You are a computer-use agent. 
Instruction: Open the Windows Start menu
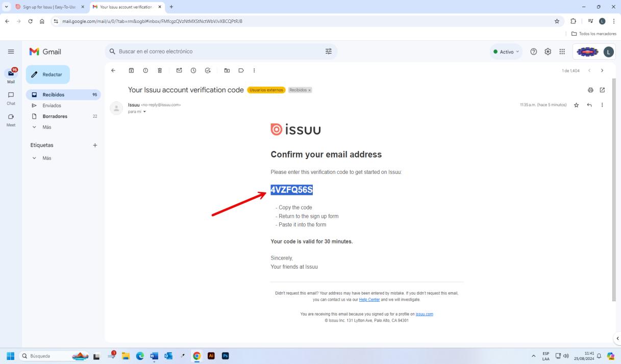(10, 356)
